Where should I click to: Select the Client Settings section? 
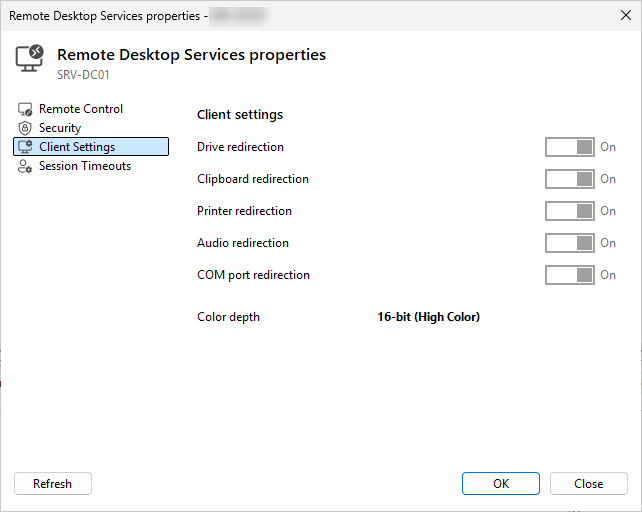[91, 147]
